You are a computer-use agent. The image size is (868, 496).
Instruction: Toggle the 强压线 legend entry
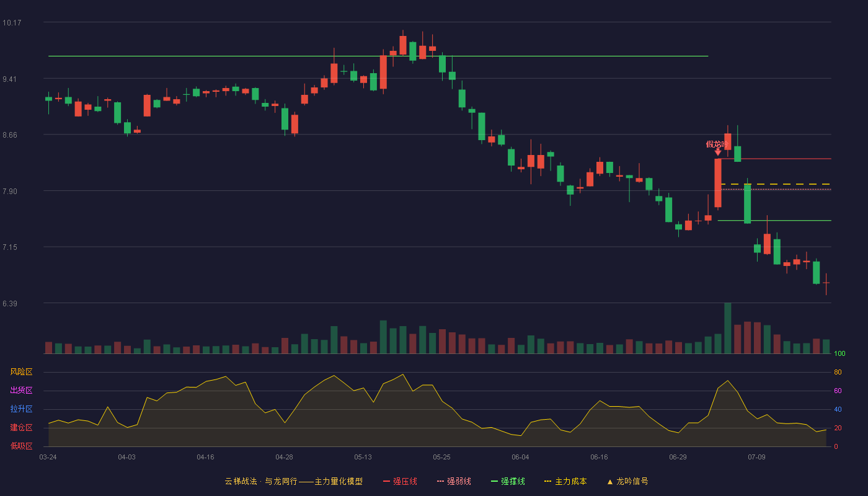click(400, 481)
